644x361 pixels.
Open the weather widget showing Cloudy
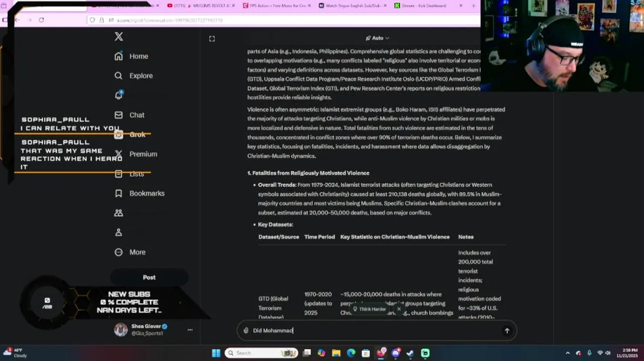(15, 353)
